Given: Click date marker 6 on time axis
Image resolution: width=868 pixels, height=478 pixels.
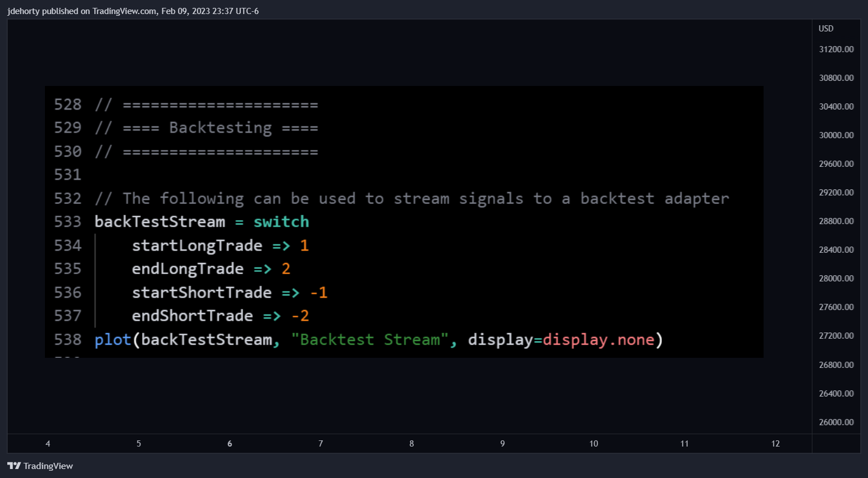Looking at the screenshot, I should click(x=230, y=444).
